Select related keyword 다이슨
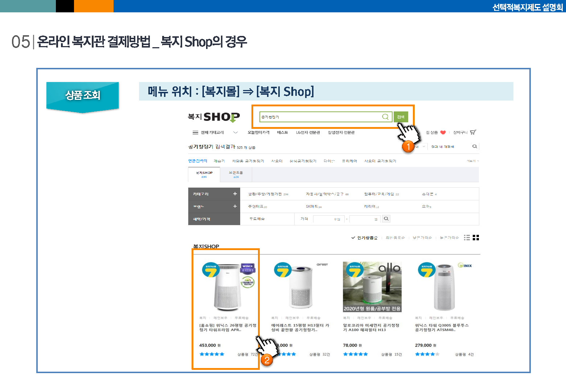566x392 pixels. point(329,161)
